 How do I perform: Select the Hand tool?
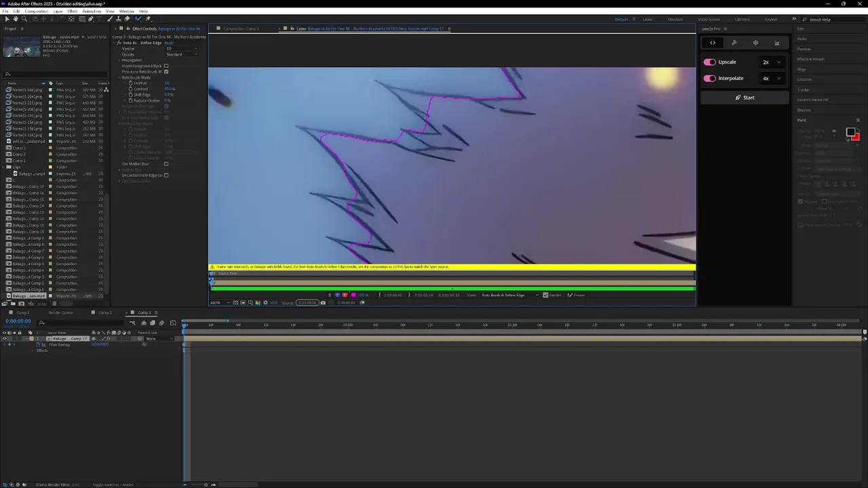click(16, 19)
